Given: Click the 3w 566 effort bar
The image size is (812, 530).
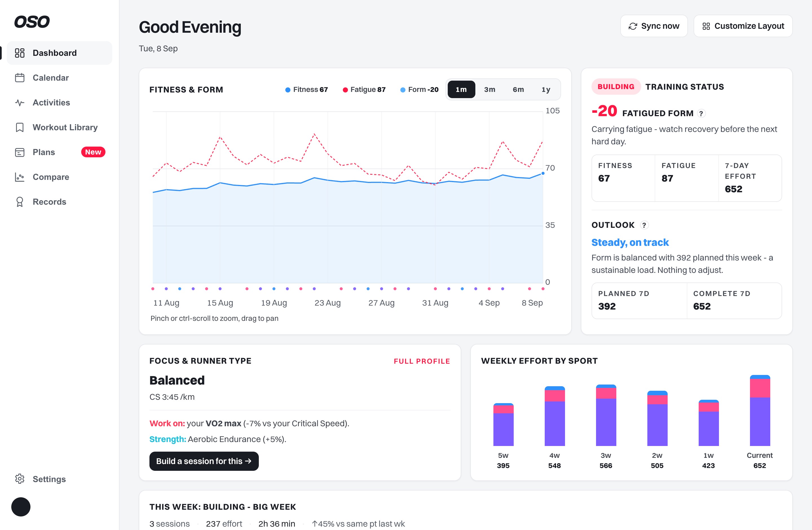Looking at the screenshot, I should (606, 415).
